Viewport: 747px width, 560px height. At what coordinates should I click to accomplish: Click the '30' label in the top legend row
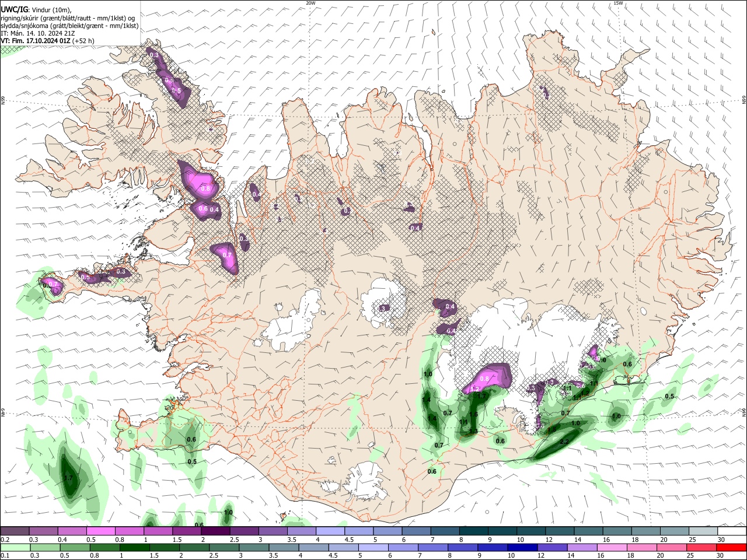tap(721, 540)
